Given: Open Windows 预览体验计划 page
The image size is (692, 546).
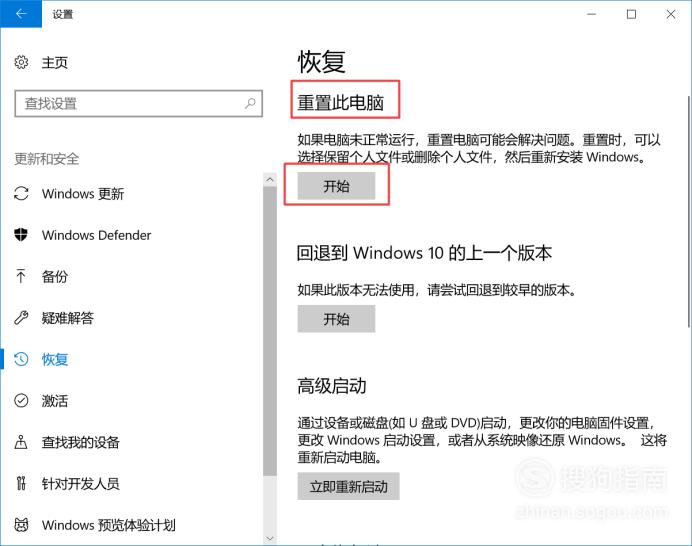Looking at the screenshot, I should pos(109,525).
